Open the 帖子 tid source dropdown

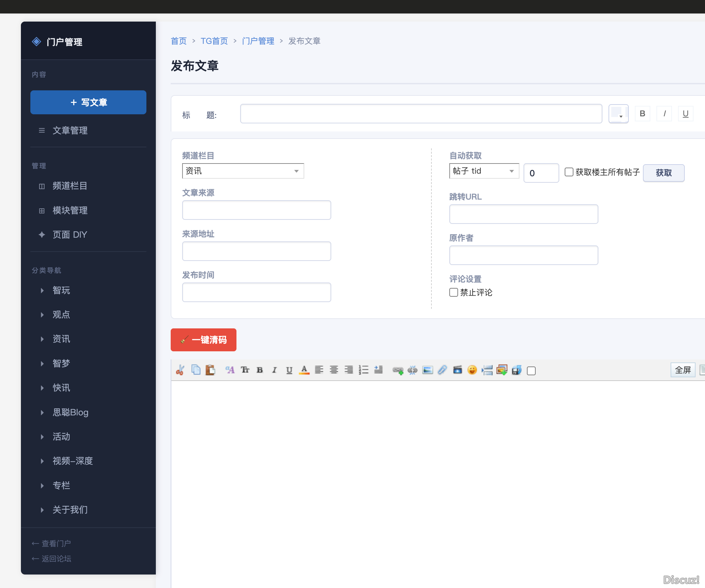click(484, 171)
